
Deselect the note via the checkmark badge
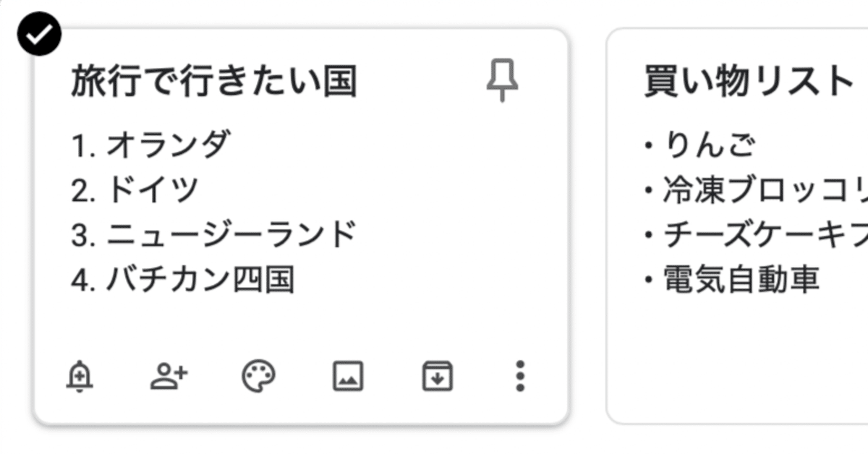click(x=40, y=32)
